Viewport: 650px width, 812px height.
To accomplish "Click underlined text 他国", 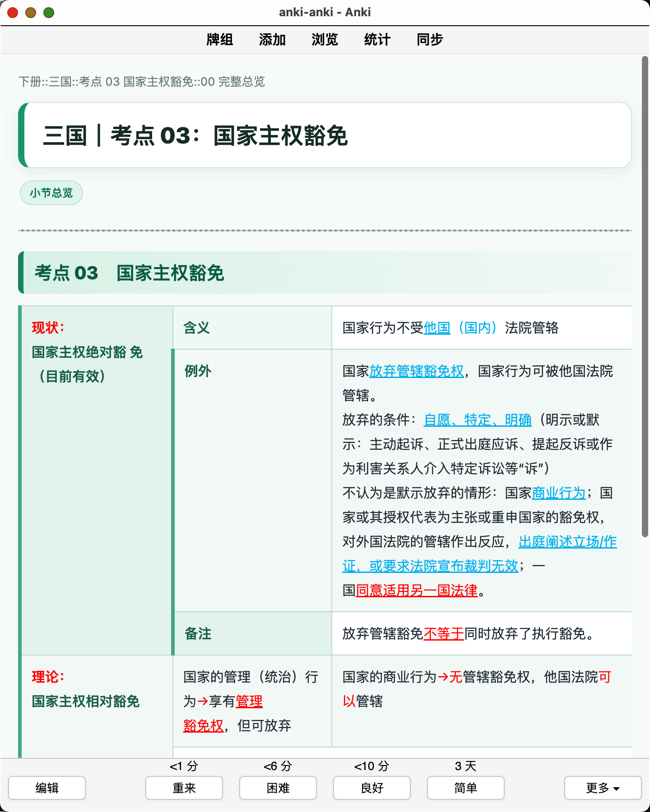I will click(x=437, y=328).
